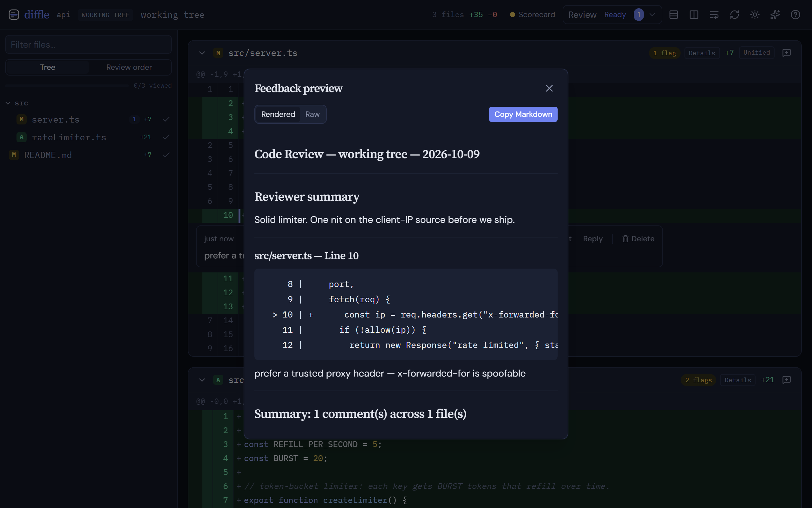Collapse the src folder
The width and height of the screenshot is (812, 508).
(x=8, y=103)
